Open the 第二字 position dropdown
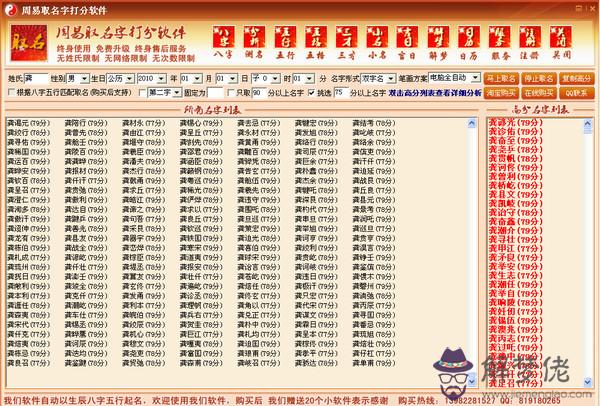Screen dimensions: 600x406 (165, 92)
